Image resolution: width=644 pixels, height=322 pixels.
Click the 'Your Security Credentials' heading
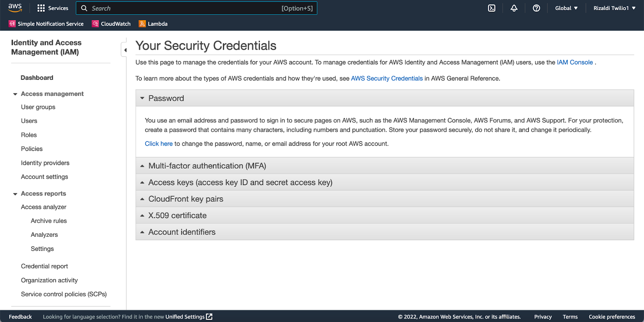pos(206,45)
